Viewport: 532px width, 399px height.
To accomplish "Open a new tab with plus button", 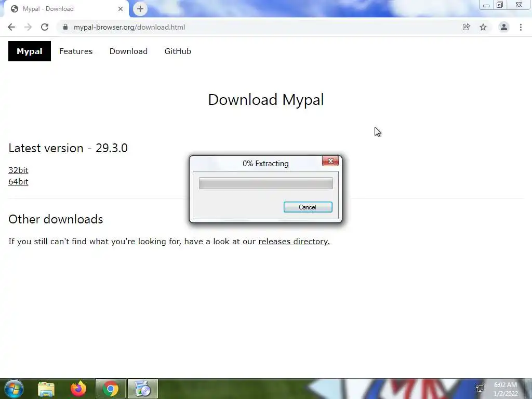I will click(140, 9).
